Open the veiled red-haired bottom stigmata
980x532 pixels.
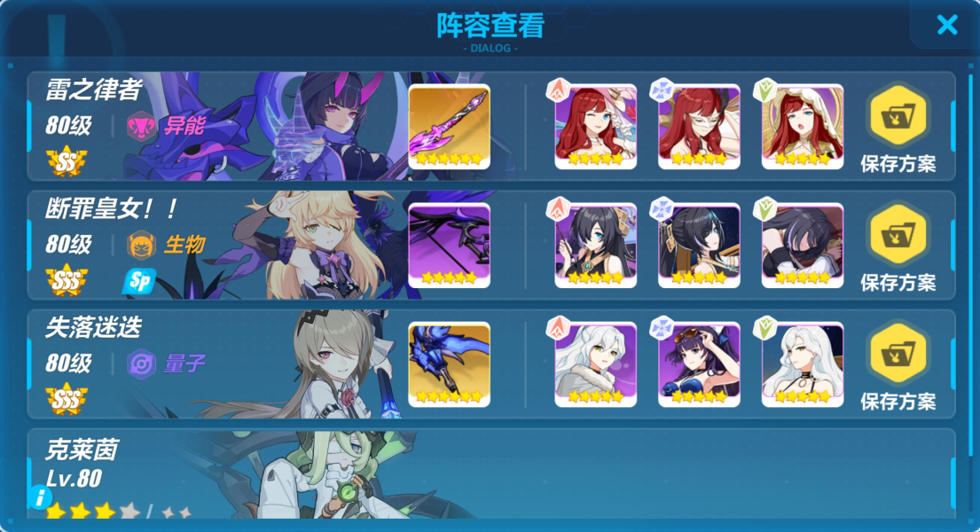(x=803, y=127)
